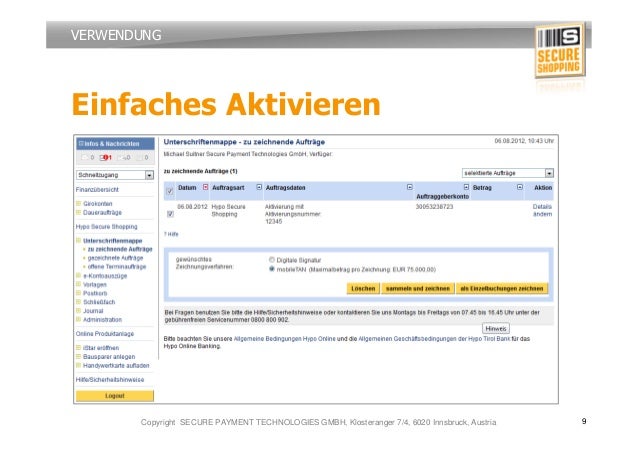This screenshot has width=638, height=451.
Task: Toggle the select-all checkbox in table header
Action: pyautogui.click(x=170, y=191)
